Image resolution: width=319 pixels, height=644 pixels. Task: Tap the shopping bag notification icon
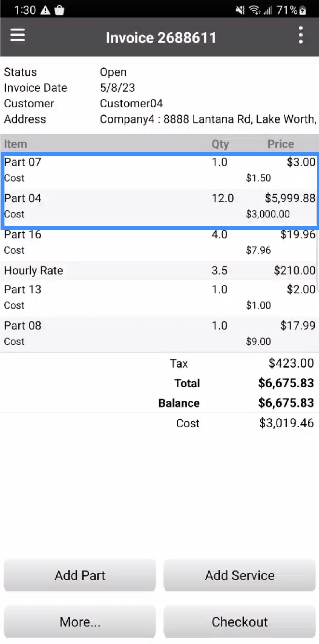[x=59, y=10]
